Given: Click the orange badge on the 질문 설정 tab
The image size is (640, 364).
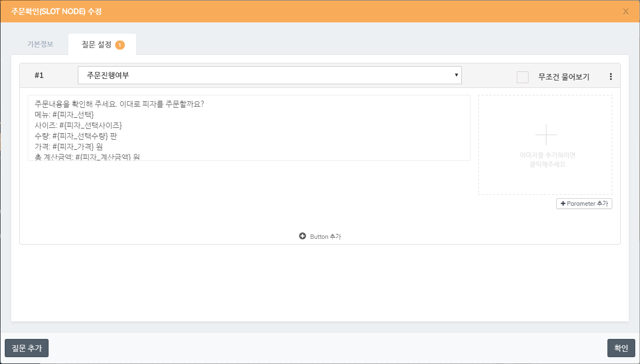Looking at the screenshot, I should coord(120,45).
